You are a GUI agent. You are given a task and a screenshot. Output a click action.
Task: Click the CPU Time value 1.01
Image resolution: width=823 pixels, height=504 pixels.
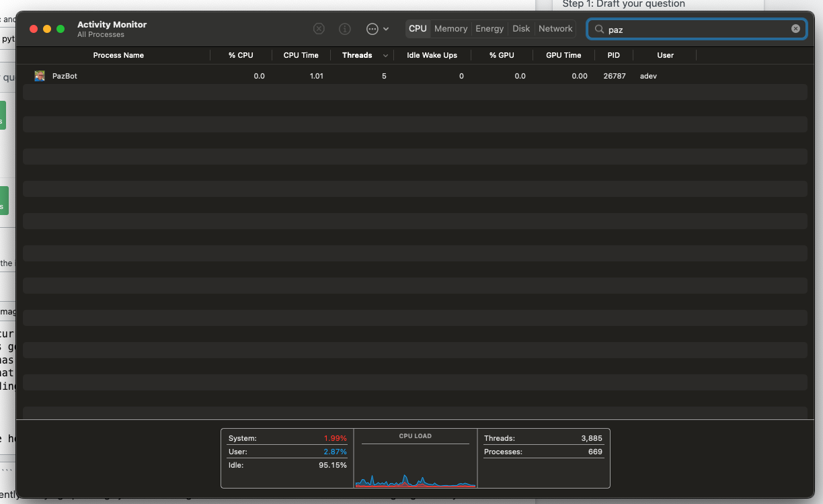pyautogui.click(x=316, y=76)
